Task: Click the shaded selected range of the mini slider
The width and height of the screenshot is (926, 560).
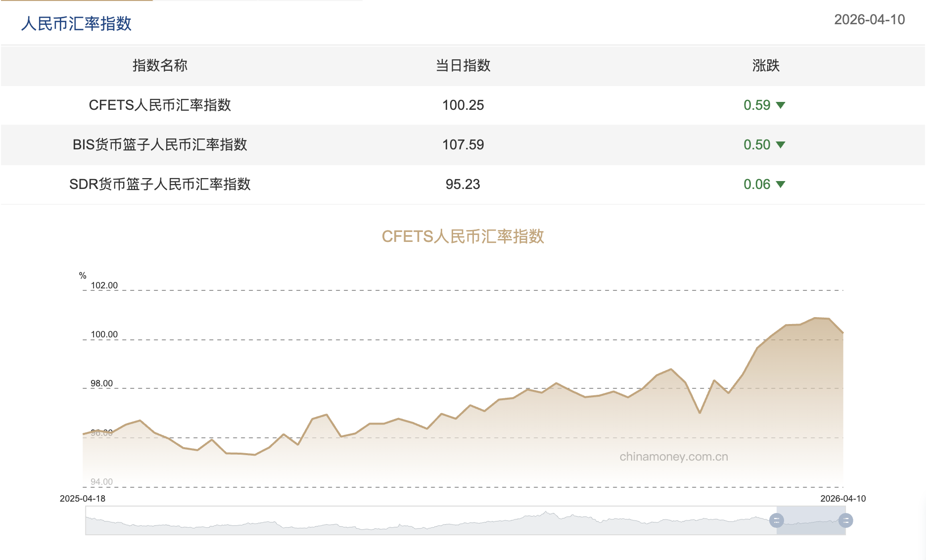Action: click(x=811, y=520)
